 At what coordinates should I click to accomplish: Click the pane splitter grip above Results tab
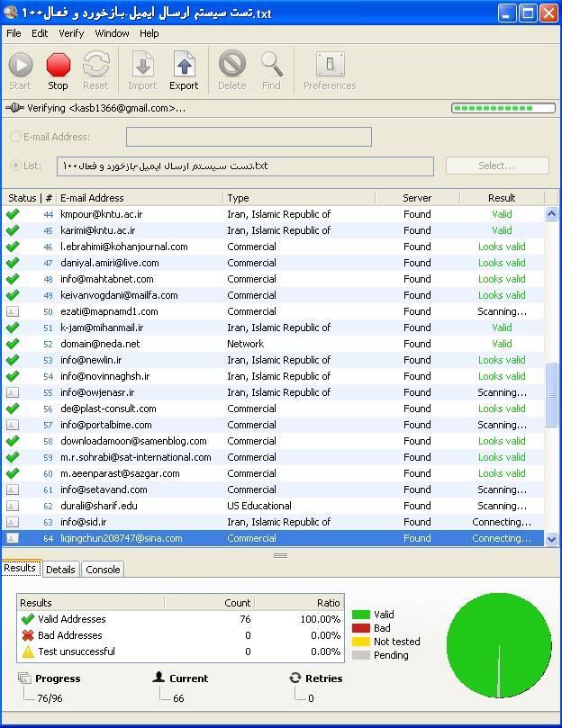click(280, 555)
